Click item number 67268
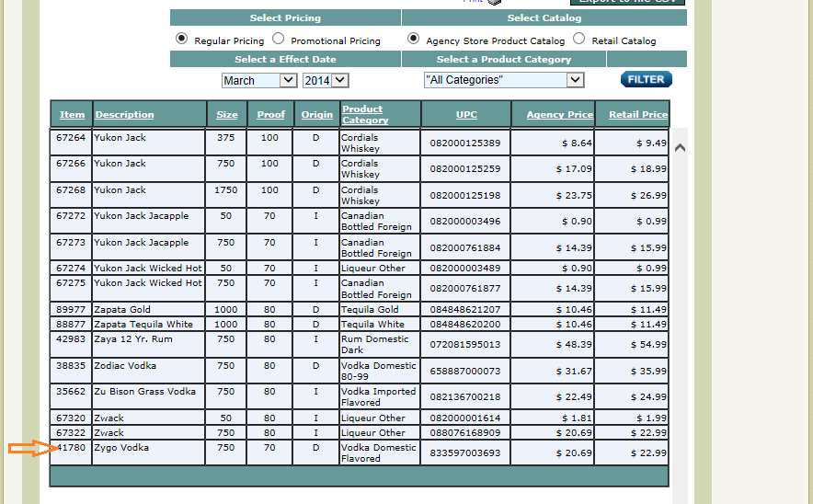 tap(71, 189)
